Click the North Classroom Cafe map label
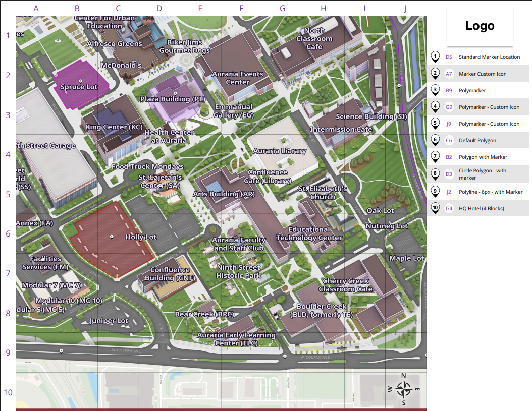 [x=314, y=39]
